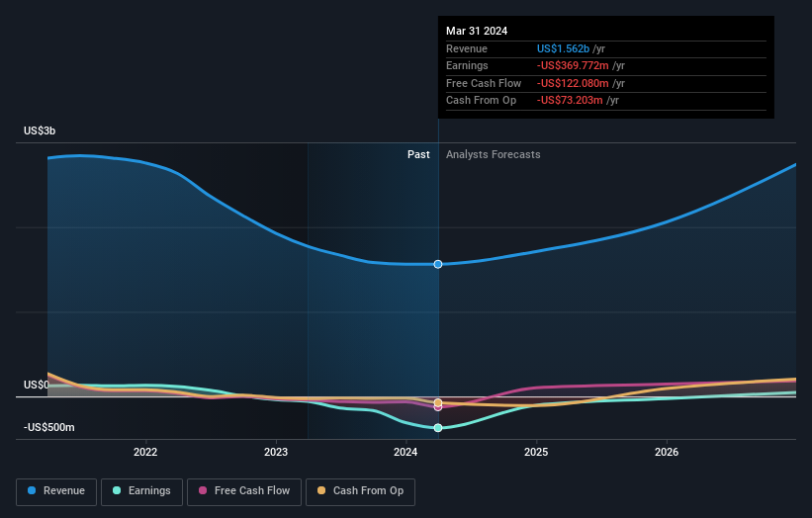The height and width of the screenshot is (518, 812).
Task: Click the Earnings data point marker on chart
Action: [x=438, y=428]
